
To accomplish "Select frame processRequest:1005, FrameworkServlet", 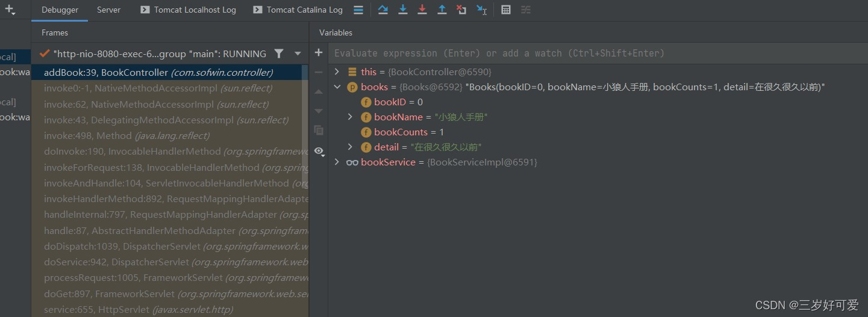I will pyautogui.click(x=170, y=277).
